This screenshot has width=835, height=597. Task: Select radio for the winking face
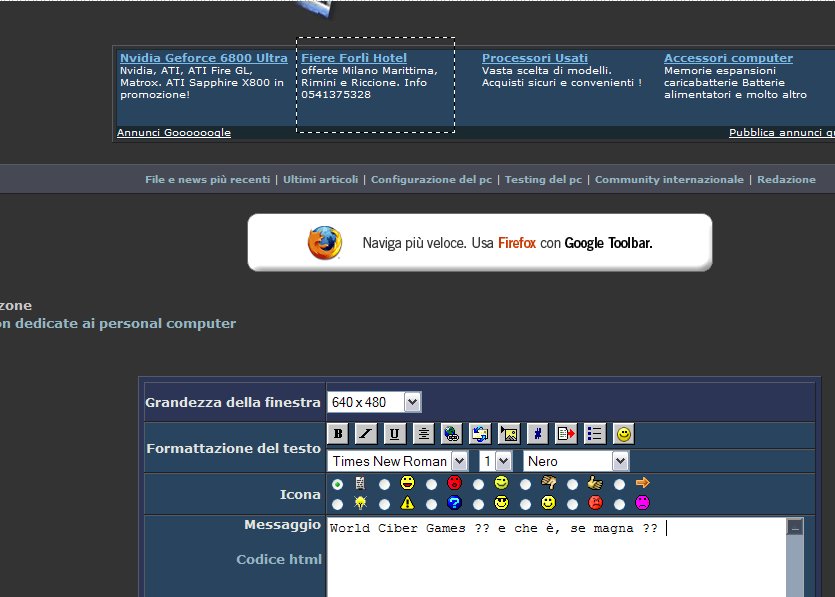pyautogui.click(x=478, y=485)
